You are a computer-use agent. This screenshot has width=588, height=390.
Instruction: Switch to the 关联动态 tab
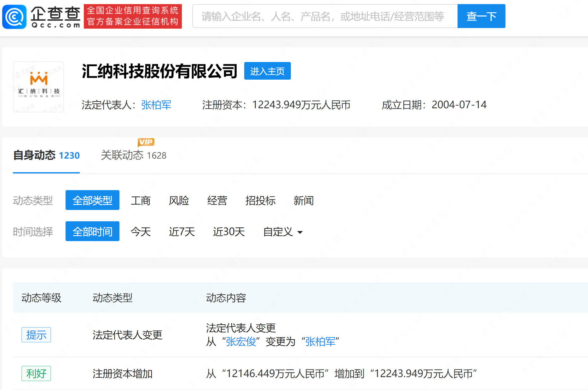[133, 155]
